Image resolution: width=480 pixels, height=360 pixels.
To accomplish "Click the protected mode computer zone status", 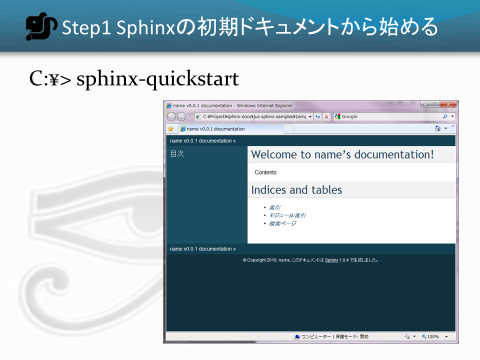I will (332, 337).
